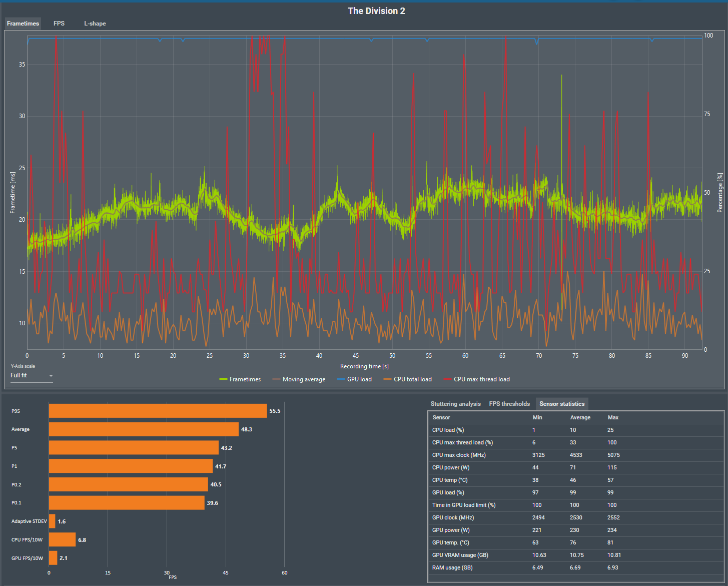Select the CPU power (W) row

click(x=576, y=467)
